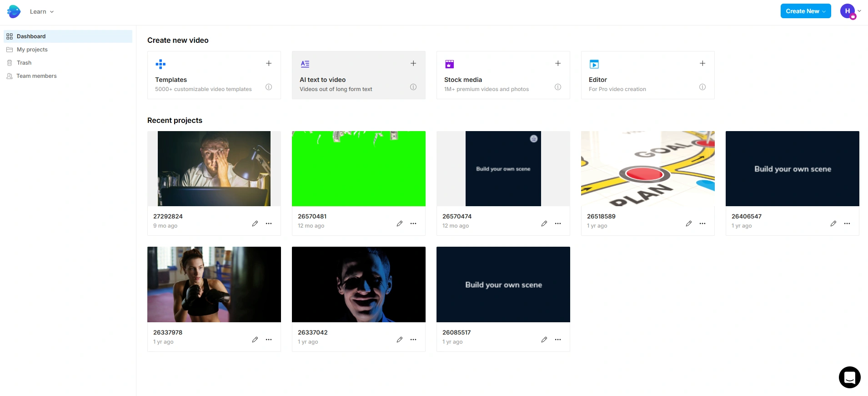Open more options for project 26337978

[x=269, y=340]
